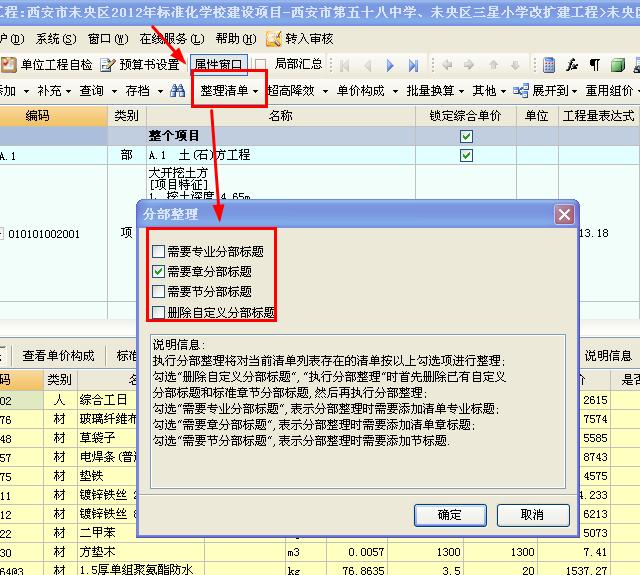
Task: Go to next record blue arrow
Action: click(x=390, y=65)
